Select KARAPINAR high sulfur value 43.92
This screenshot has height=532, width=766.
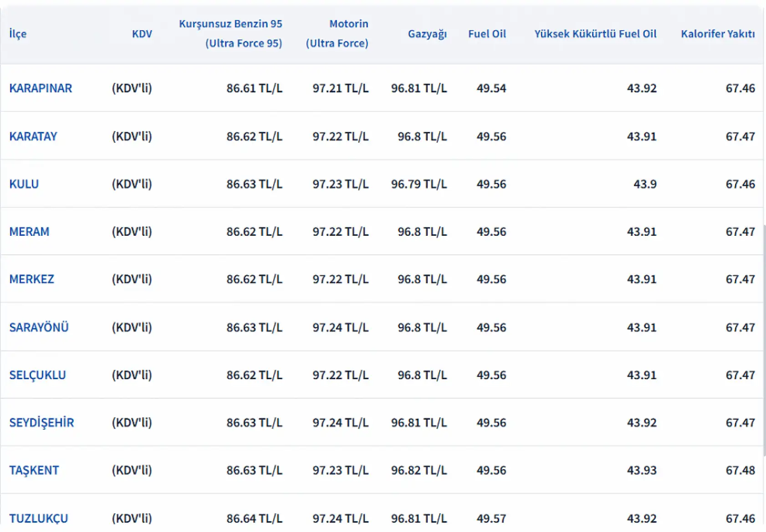[x=642, y=88]
